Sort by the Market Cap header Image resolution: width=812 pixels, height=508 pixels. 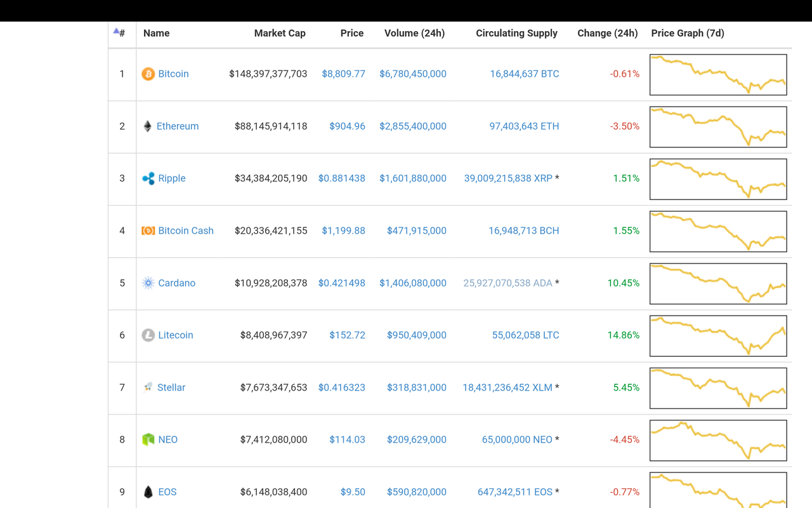[280, 33]
